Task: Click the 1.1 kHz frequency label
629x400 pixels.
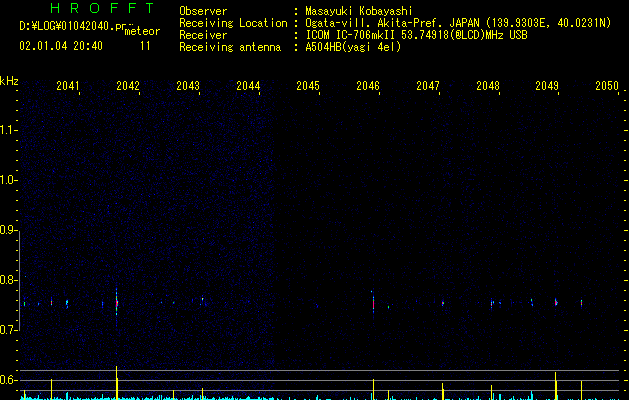Action: point(8,130)
